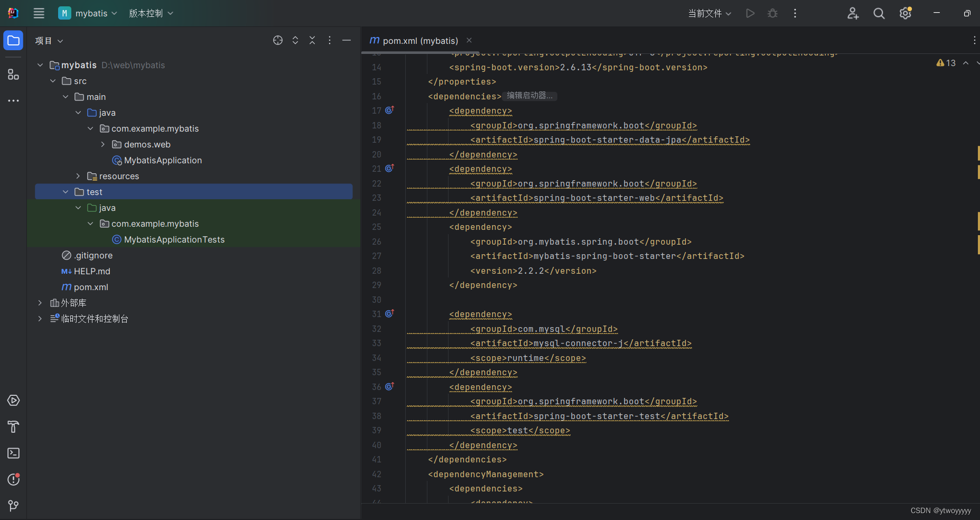This screenshot has height=520, width=980.
Task: Collapse the test folder
Action: click(66, 192)
